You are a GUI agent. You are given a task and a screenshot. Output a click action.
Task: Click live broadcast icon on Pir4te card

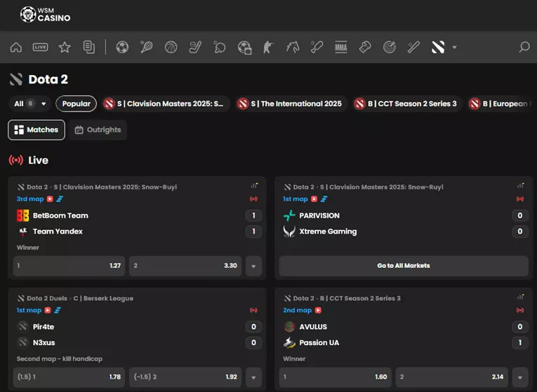tap(253, 310)
